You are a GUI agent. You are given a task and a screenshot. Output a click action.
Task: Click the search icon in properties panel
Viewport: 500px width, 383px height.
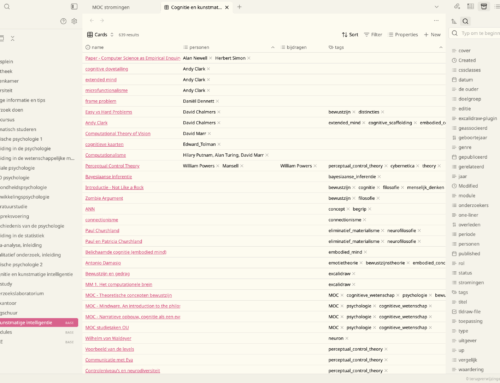[x=465, y=21]
